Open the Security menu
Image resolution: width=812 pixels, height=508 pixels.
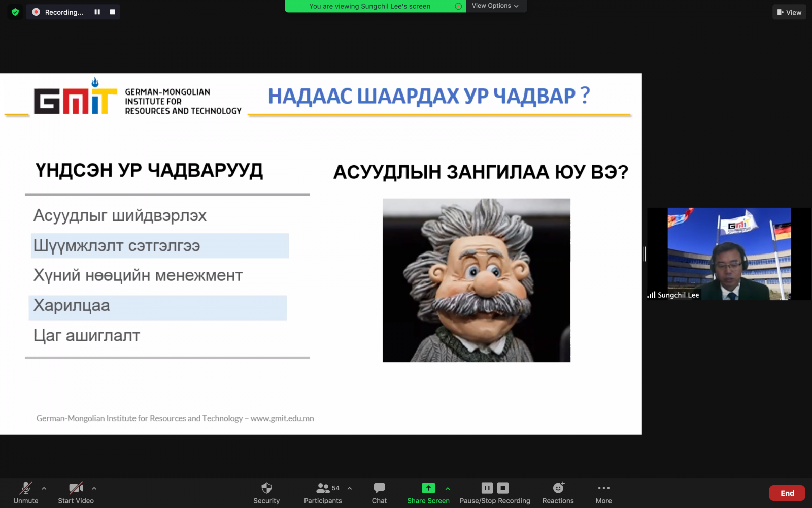(266, 493)
